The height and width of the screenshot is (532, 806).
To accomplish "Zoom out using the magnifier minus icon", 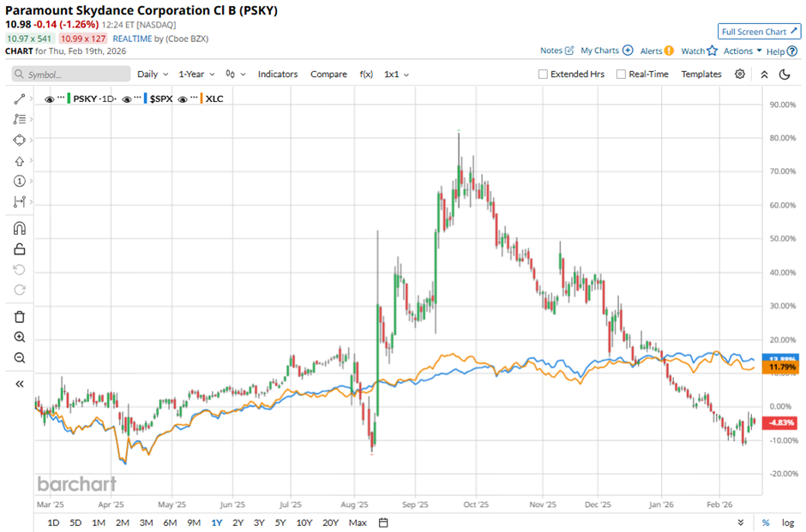I will click(20, 358).
